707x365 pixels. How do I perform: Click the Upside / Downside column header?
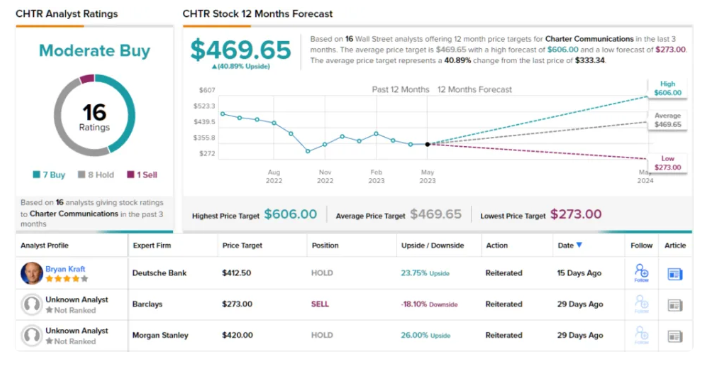(432, 246)
